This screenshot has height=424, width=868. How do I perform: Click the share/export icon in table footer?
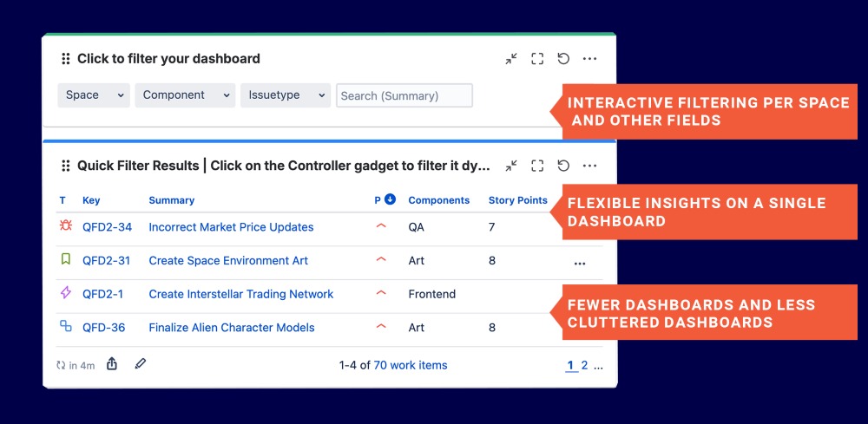[112, 364]
